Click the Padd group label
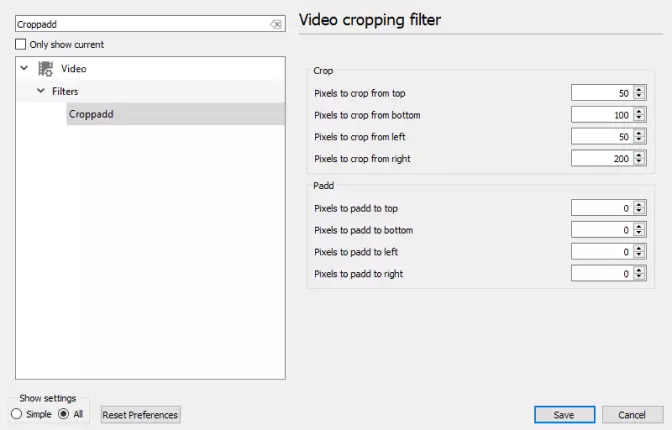This screenshot has height=430, width=672. [324, 186]
